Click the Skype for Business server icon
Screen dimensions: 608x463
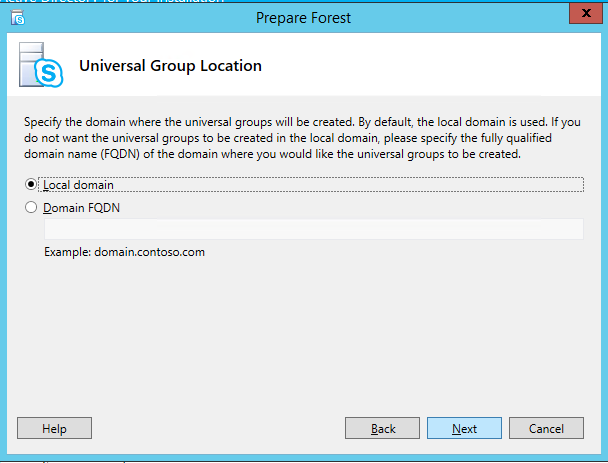pyautogui.click(x=40, y=68)
